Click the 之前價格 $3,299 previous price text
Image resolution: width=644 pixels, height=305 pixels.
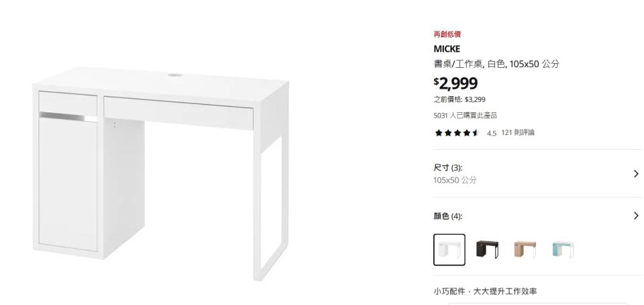(x=460, y=99)
